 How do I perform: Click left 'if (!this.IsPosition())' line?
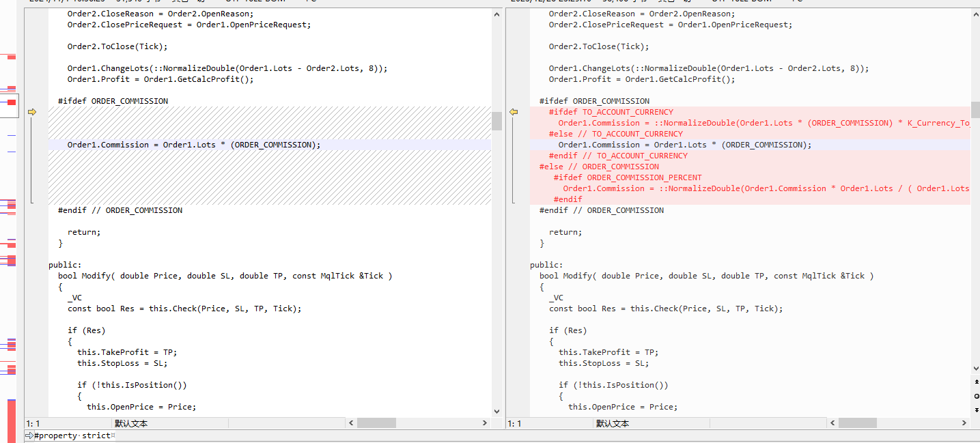pyautogui.click(x=132, y=385)
